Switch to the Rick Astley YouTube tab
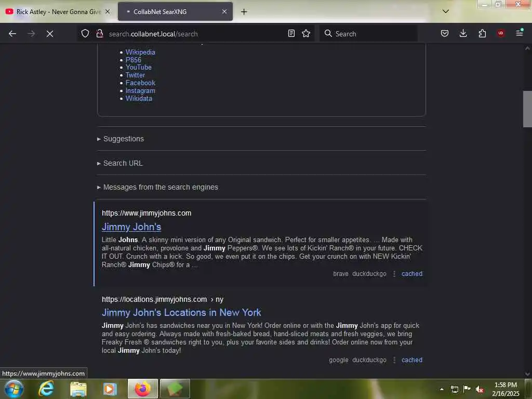The height and width of the screenshot is (399, 532). click(x=58, y=11)
